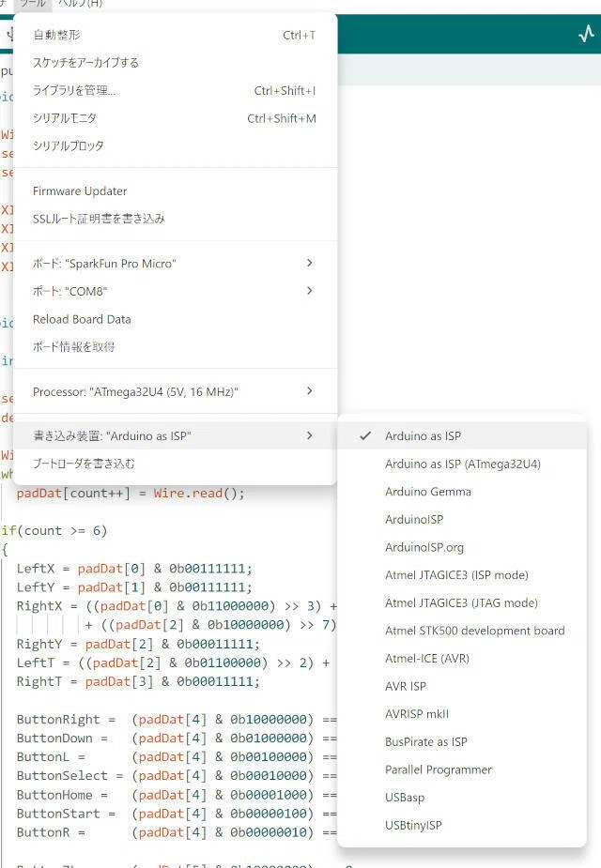The image size is (601, 868).
Task: Click code line if(count >= 6)
Action: pyautogui.click(x=54, y=531)
